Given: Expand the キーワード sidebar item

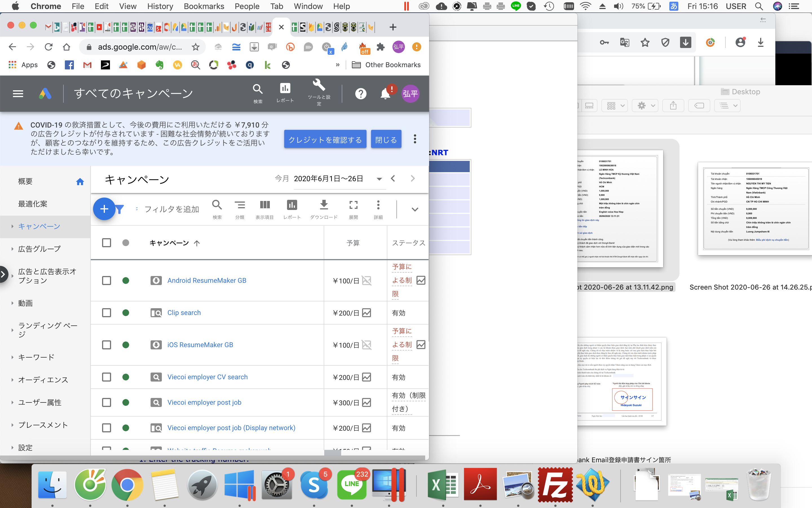Looking at the screenshot, I should 12,357.
